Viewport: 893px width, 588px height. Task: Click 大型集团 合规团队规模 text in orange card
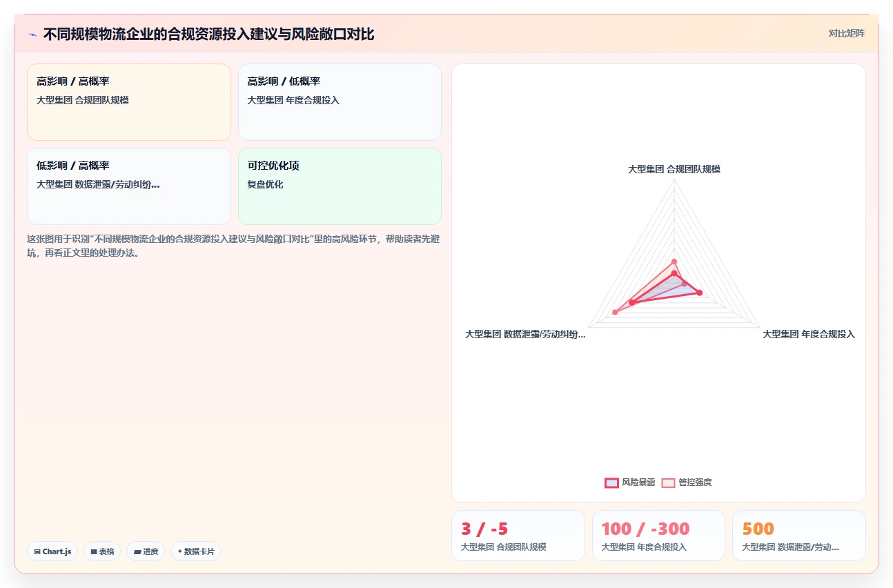click(x=83, y=100)
